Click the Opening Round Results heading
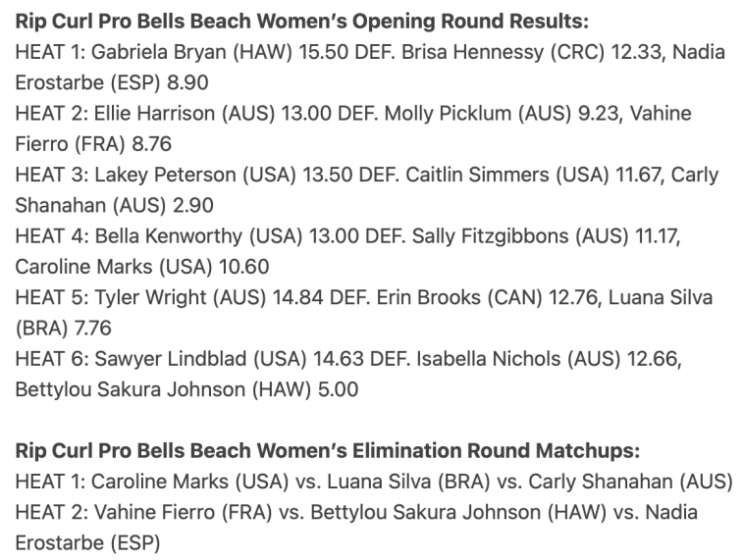 tap(302, 22)
